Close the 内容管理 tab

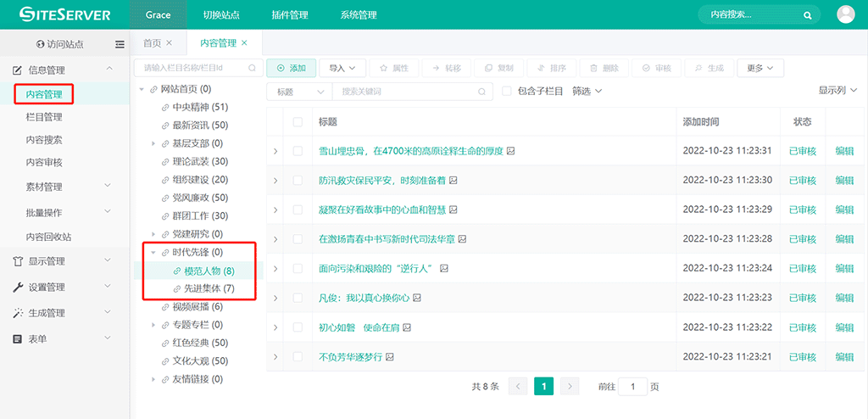pyautogui.click(x=244, y=43)
